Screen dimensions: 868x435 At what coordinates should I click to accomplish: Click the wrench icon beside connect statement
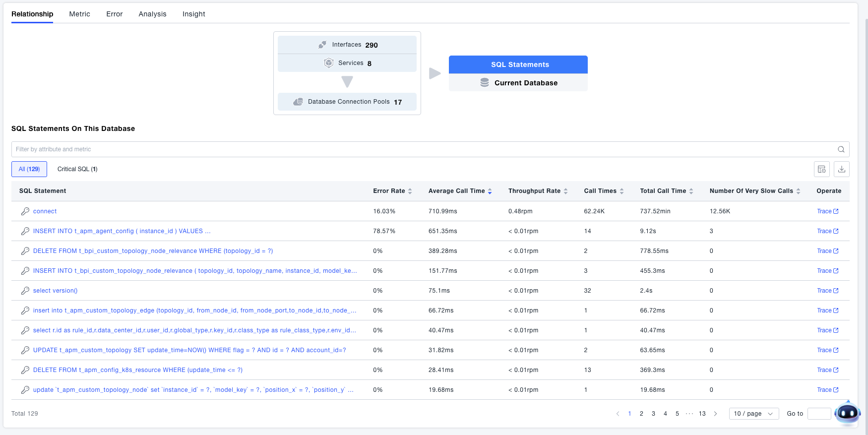[x=25, y=211]
